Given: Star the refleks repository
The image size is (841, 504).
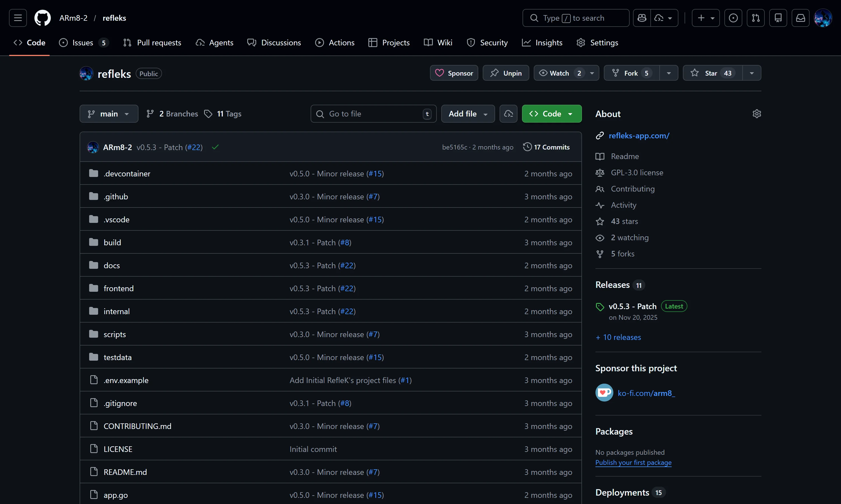Looking at the screenshot, I should coord(711,73).
